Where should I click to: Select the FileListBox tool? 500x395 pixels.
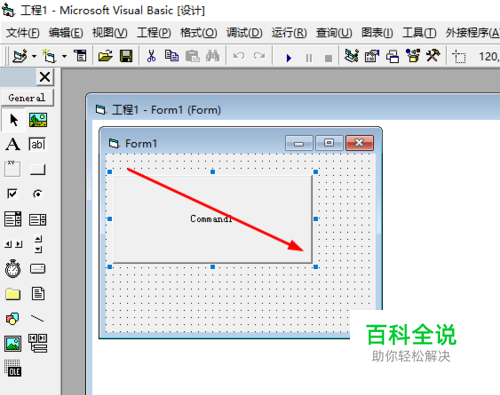38,294
